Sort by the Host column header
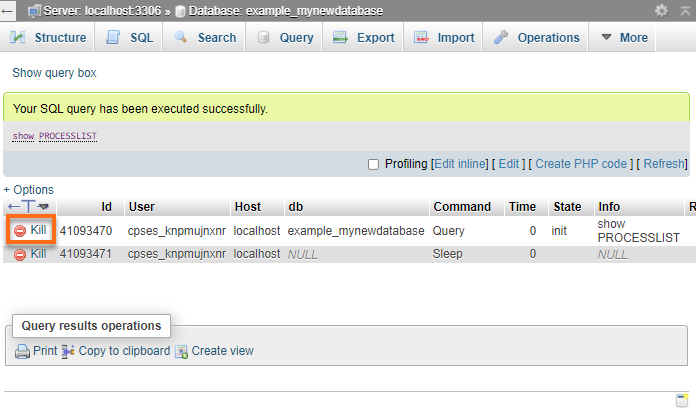 (x=248, y=207)
